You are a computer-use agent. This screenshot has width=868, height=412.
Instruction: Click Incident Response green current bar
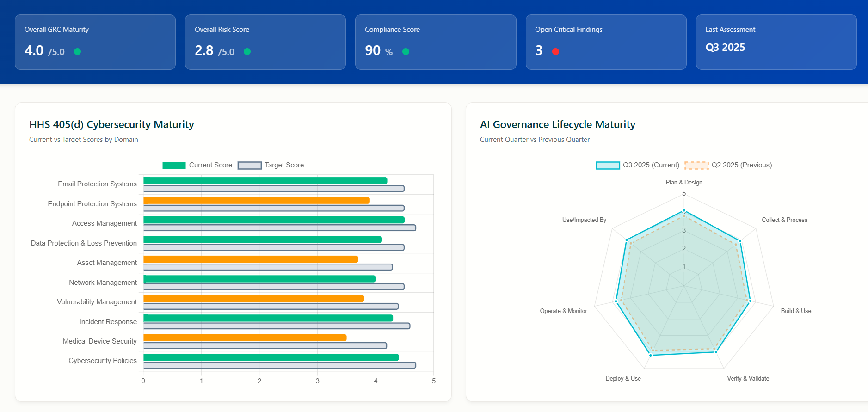pyautogui.click(x=268, y=318)
